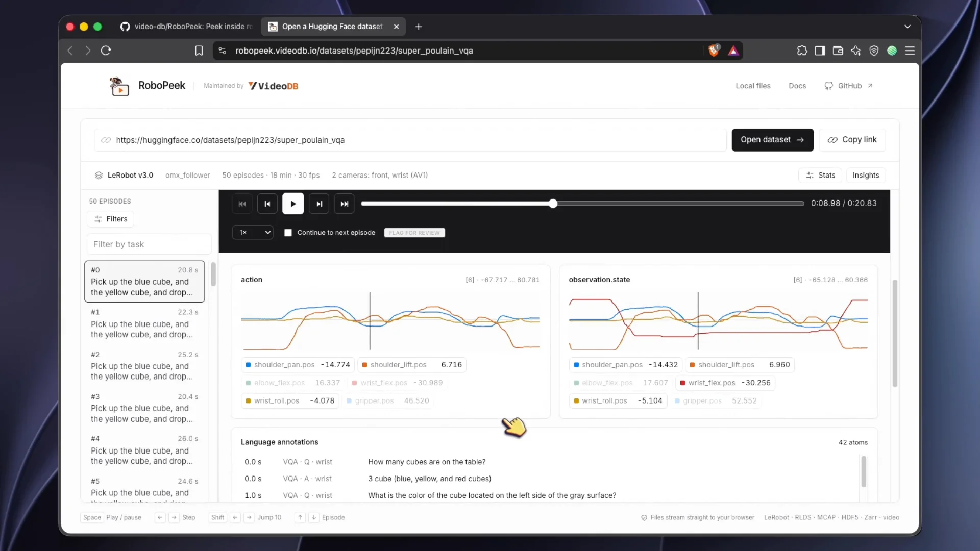Screen dimensions: 980x551
Task: Open Brave Shields lion icon
Action: coord(714,50)
